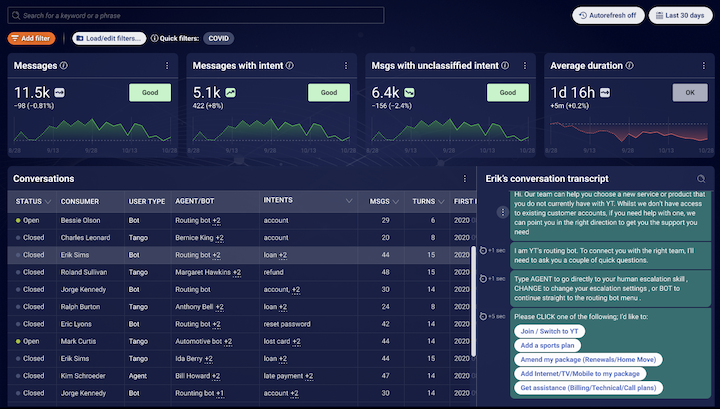Open the Last 30 days date range picker
This screenshot has height=409, width=720.
(x=681, y=16)
